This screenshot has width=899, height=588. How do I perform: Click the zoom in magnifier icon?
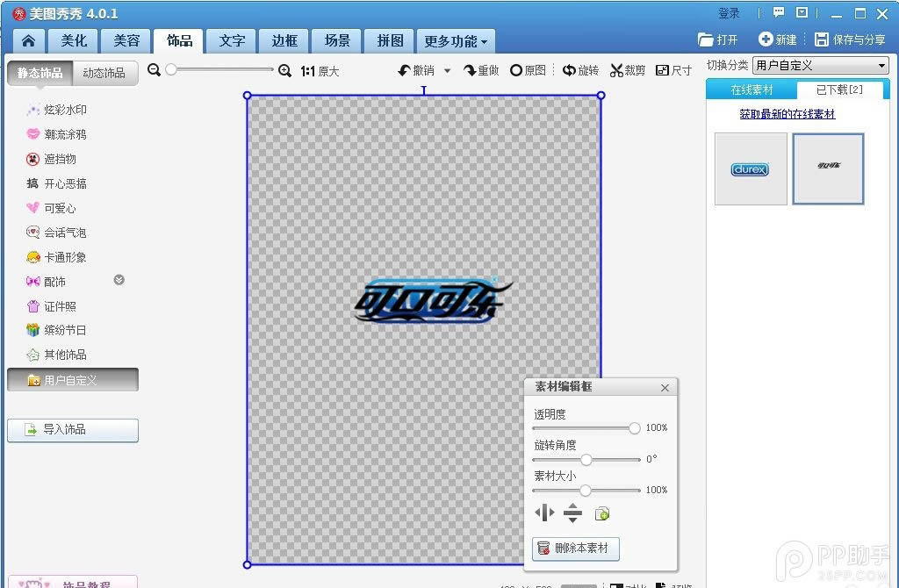pos(284,70)
